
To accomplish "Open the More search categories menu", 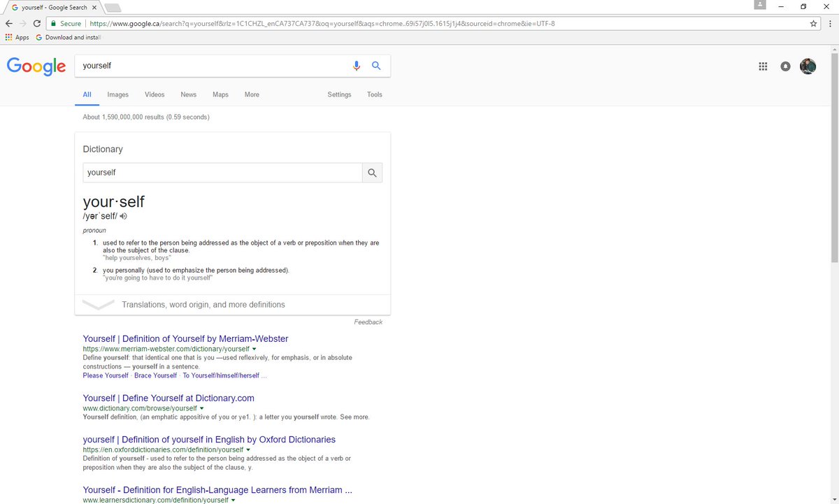I will click(x=252, y=94).
